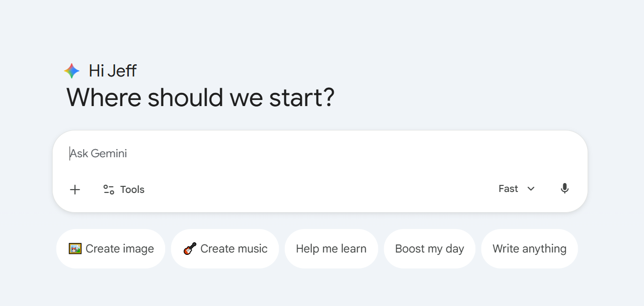Click the picture icon on Create image
The width and height of the screenshot is (644, 306).
(75, 249)
